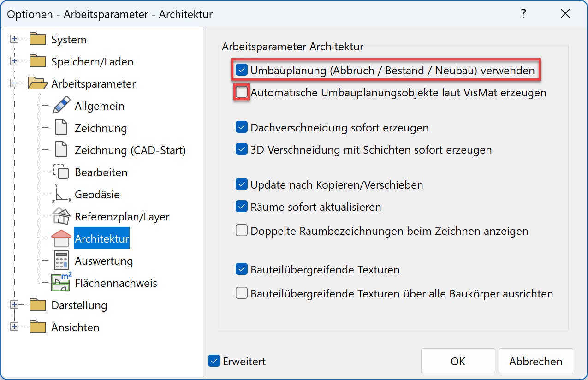The height and width of the screenshot is (380, 588).
Task: Open the Speichern/Laden category
Action: (92, 61)
